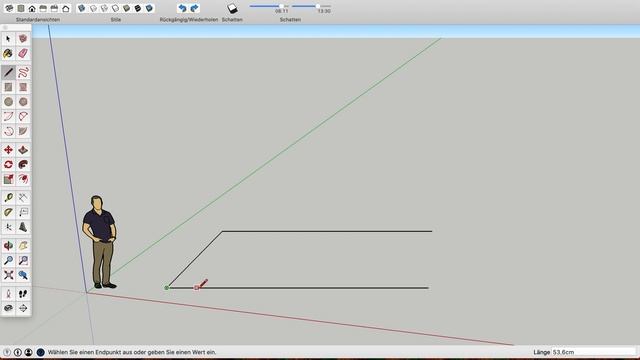Image resolution: width=640 pixels, height=360 pixels.
Task: Select the Zoom magnifier tool
Action: coord(8,260)
